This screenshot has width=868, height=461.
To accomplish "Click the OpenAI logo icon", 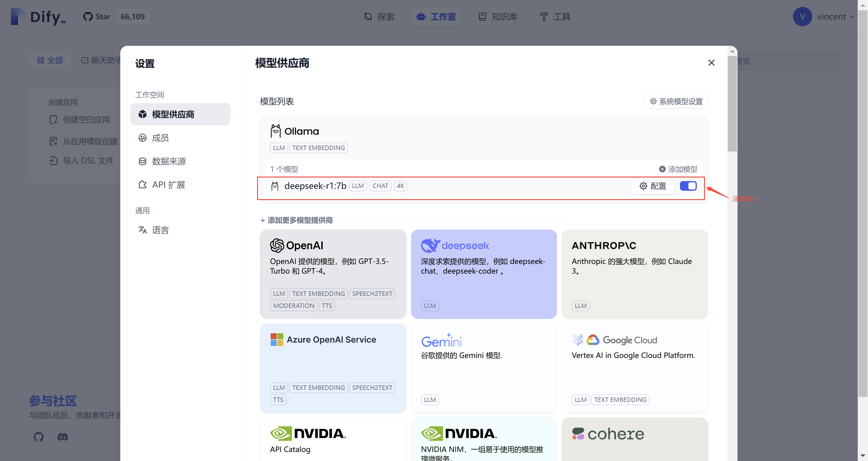I will point(277,245).
